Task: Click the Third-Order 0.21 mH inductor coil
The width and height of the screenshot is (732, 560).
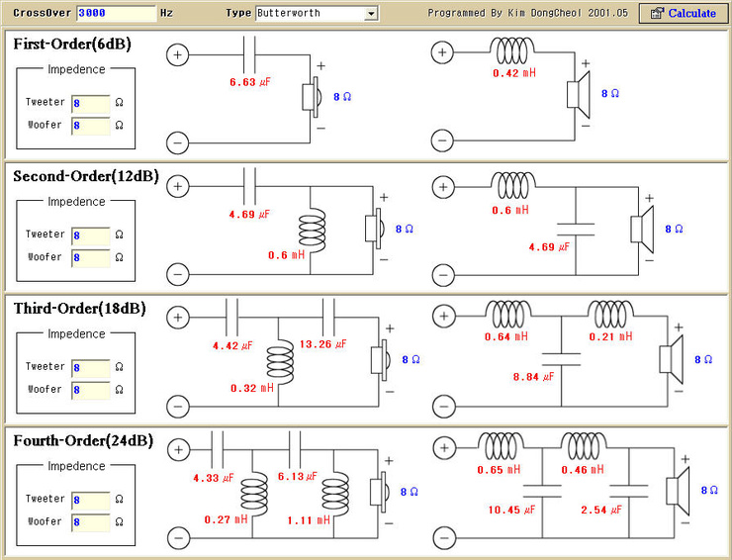Action: tap(610, 314)
